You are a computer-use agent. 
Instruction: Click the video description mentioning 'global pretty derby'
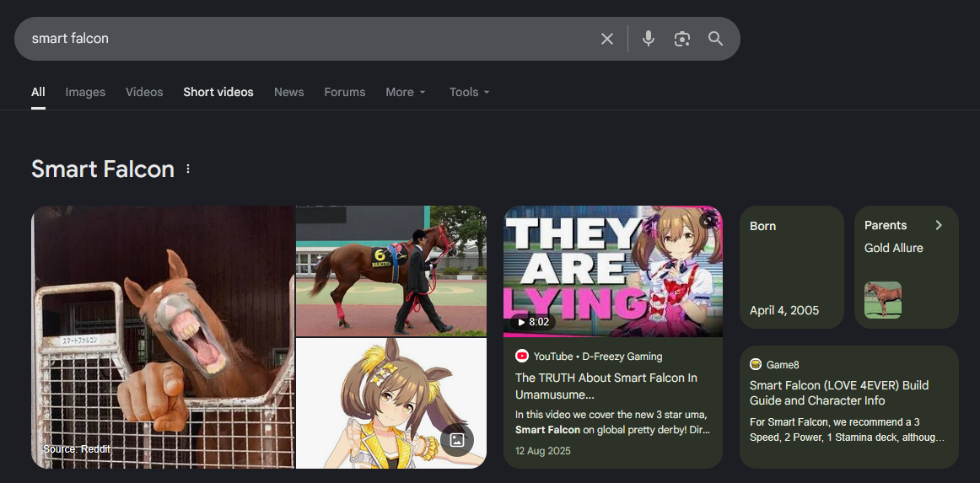coord(612,422)
